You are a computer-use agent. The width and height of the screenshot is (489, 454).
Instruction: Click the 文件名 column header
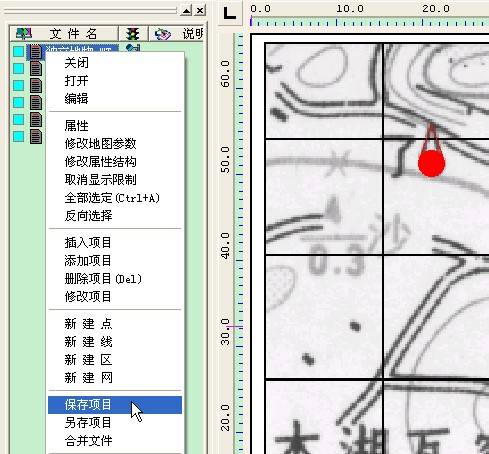(x=73, y=34)
